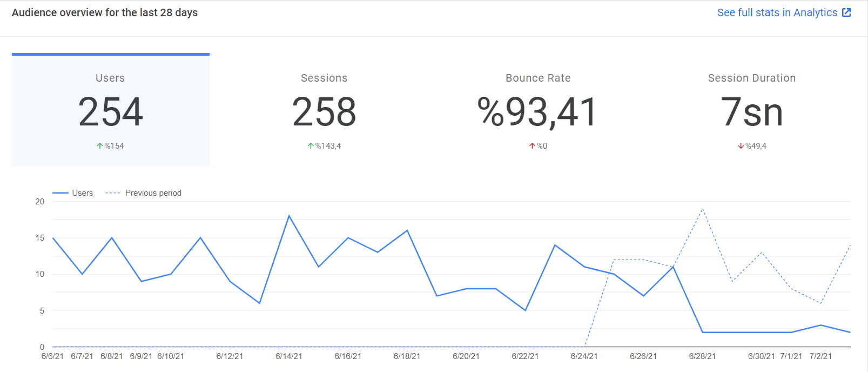
Task: Click the heading Audience overview for last 28 days
Action: coord(105,12)
